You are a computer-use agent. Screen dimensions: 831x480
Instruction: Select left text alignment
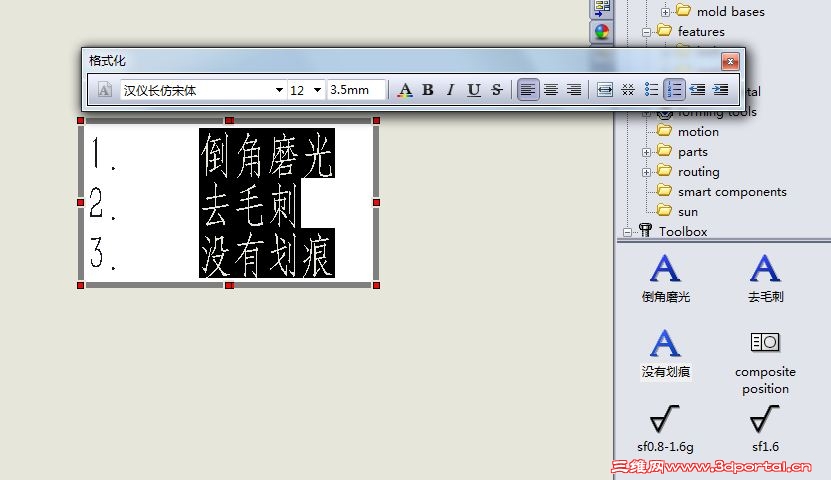click(528, 90)
